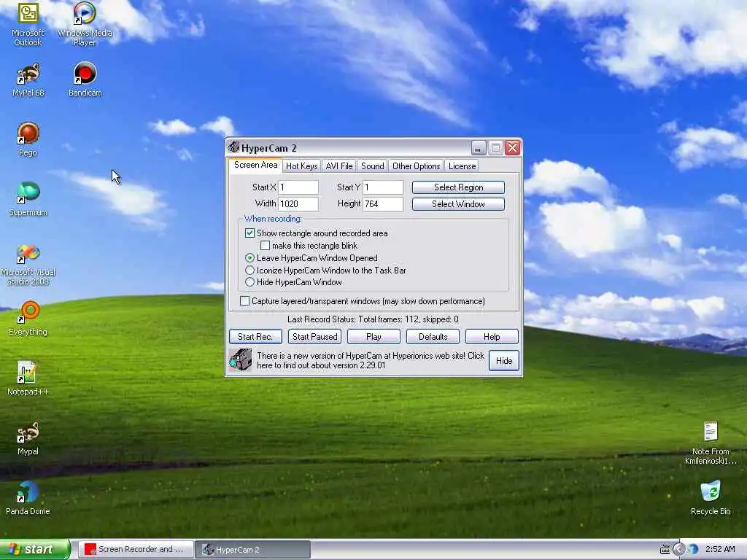Image resolution: width=747 pixels, height=560 pixels.
Task: Click into the Height field
Action: [383, 204]
